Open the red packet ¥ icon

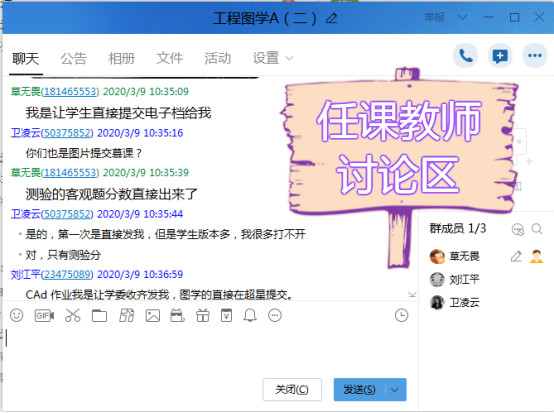click(226, 315)
